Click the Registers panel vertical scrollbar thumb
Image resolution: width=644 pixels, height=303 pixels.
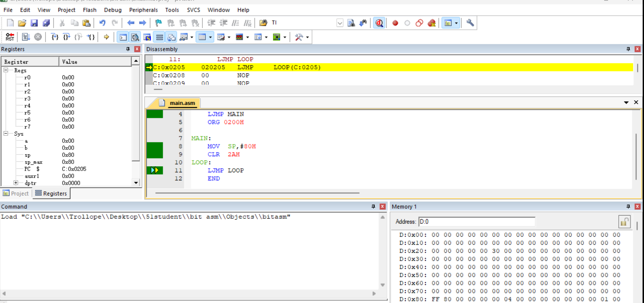pos(136,113)
